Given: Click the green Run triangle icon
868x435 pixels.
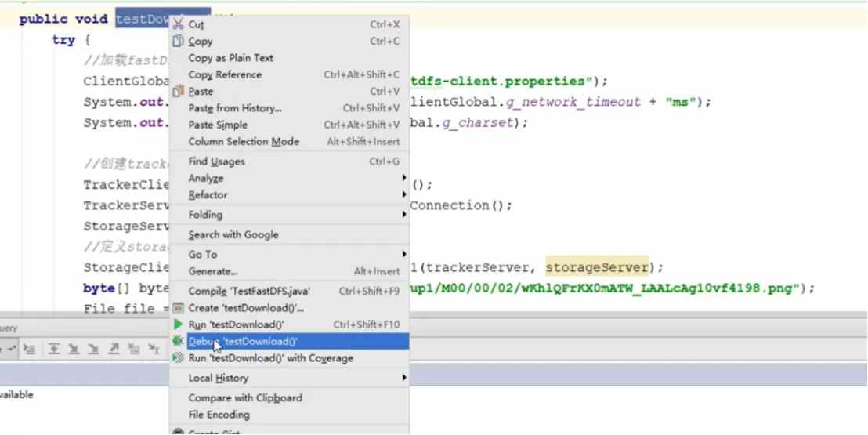Looking at the screenshot, I should [x=178, y=324].
